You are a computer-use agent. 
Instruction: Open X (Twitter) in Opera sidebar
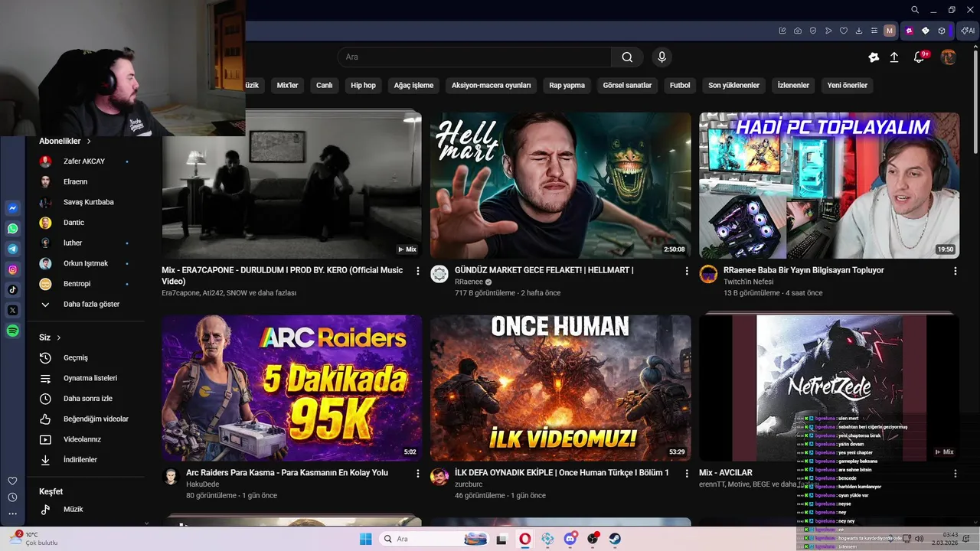13,310
